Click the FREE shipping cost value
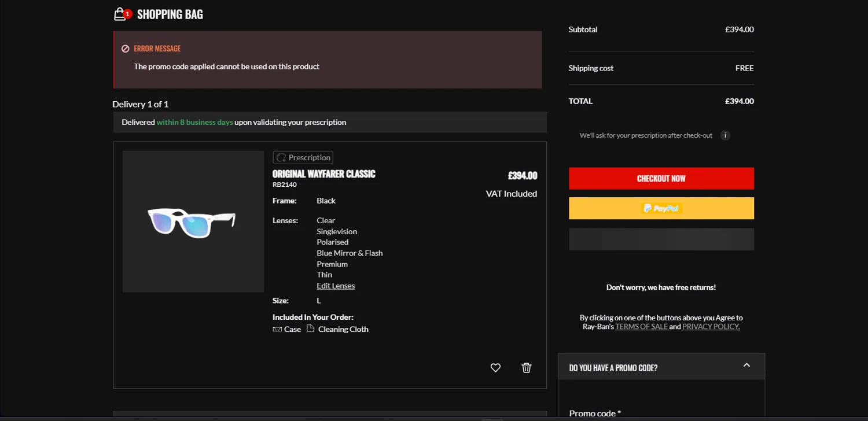This screenshot has height=421, width=868. pyautogui.click(x=745, y=68)
